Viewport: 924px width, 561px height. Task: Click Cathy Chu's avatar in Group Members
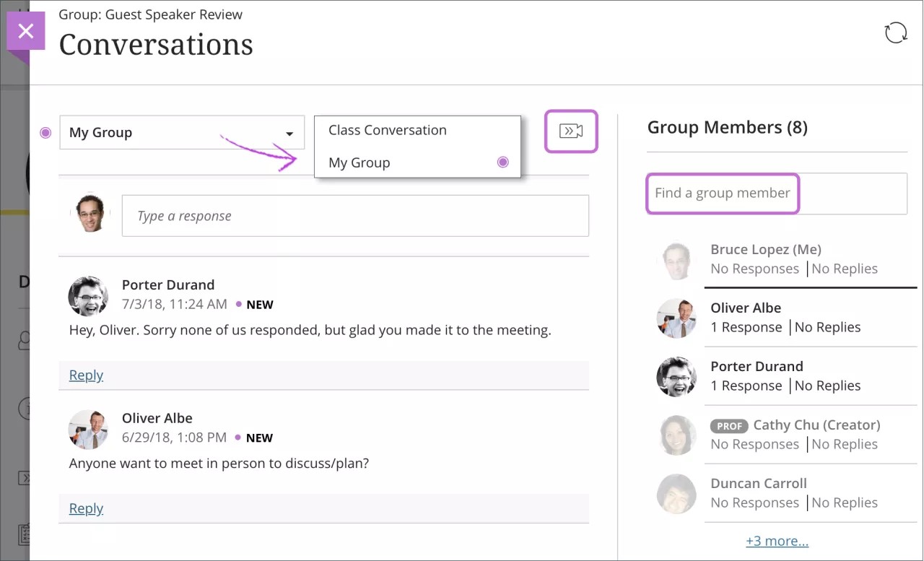point(676,435)
